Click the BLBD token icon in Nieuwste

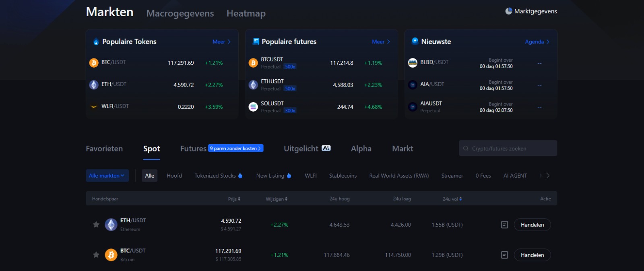tap(413, 63)
